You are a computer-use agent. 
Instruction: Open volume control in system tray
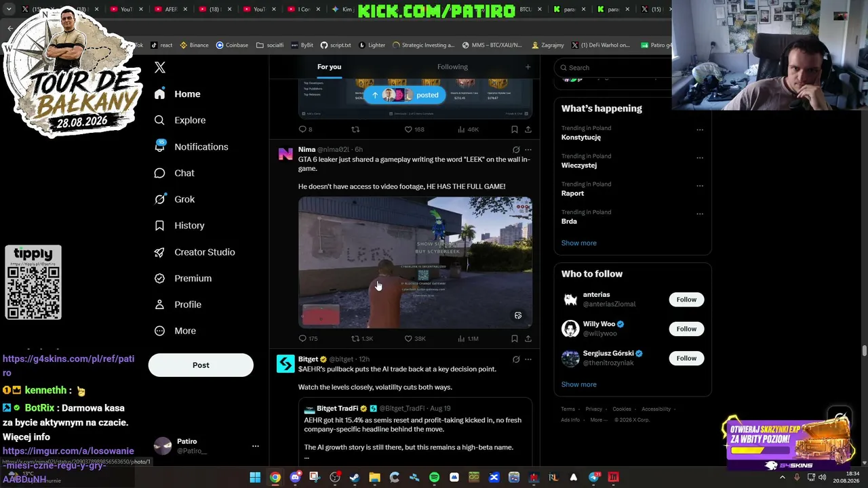824,478
